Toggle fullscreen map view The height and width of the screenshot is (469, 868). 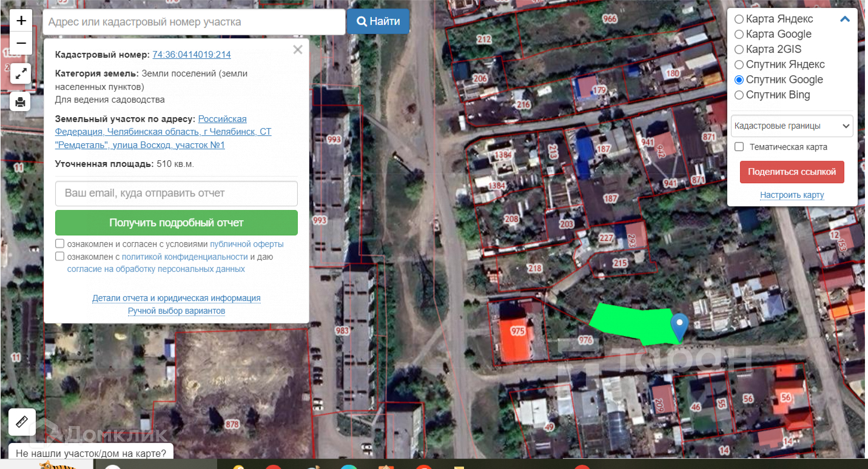21,74
